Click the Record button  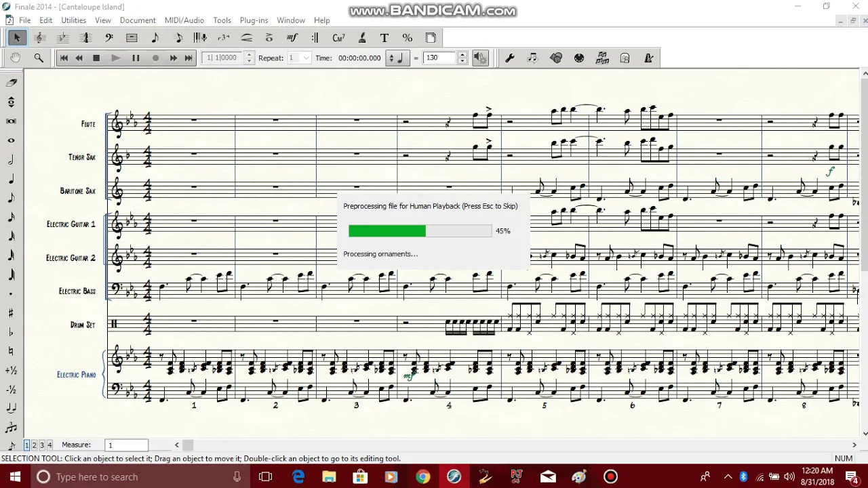tap(155, 58)
